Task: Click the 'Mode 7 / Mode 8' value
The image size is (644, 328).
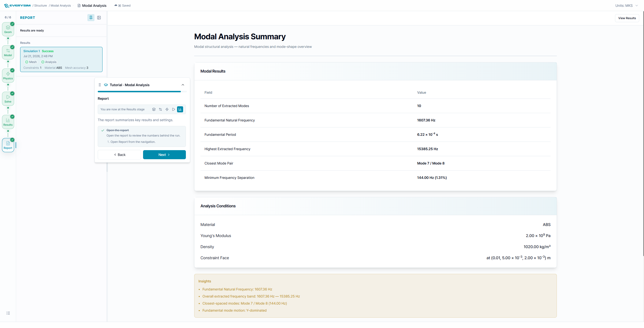Action: tap(431, 163)
